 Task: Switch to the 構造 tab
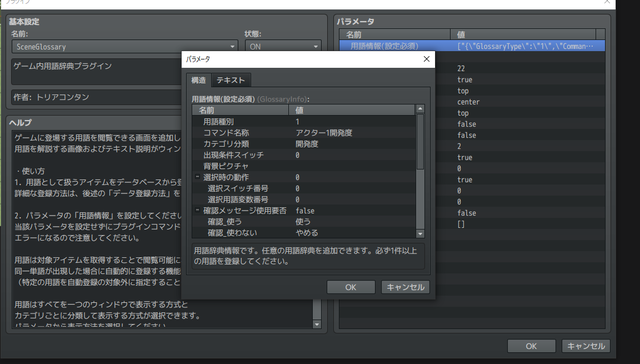[198, 80]
